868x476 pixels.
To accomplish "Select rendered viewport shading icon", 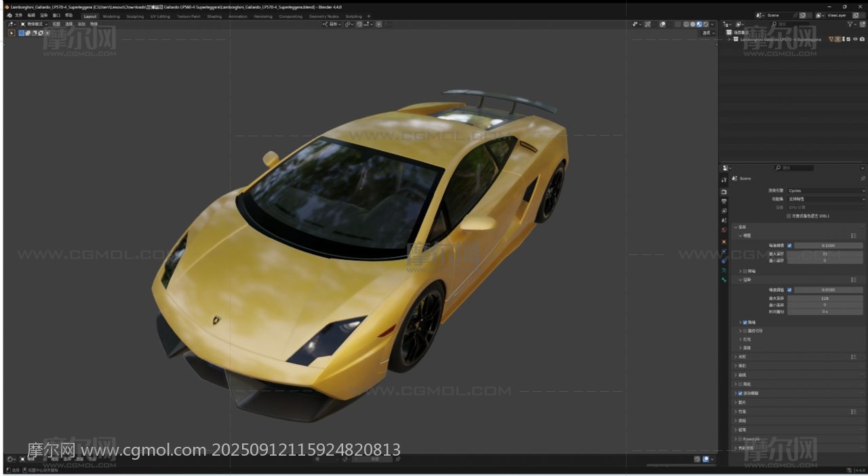I will (706, 24).
